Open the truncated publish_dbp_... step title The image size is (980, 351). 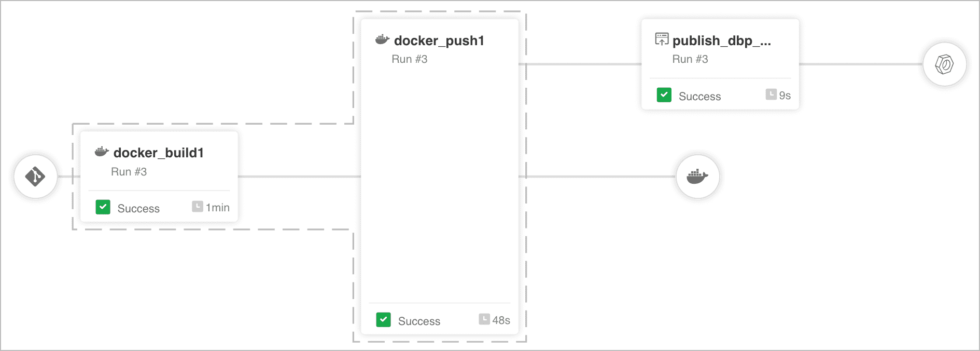(x=722, y=40)
